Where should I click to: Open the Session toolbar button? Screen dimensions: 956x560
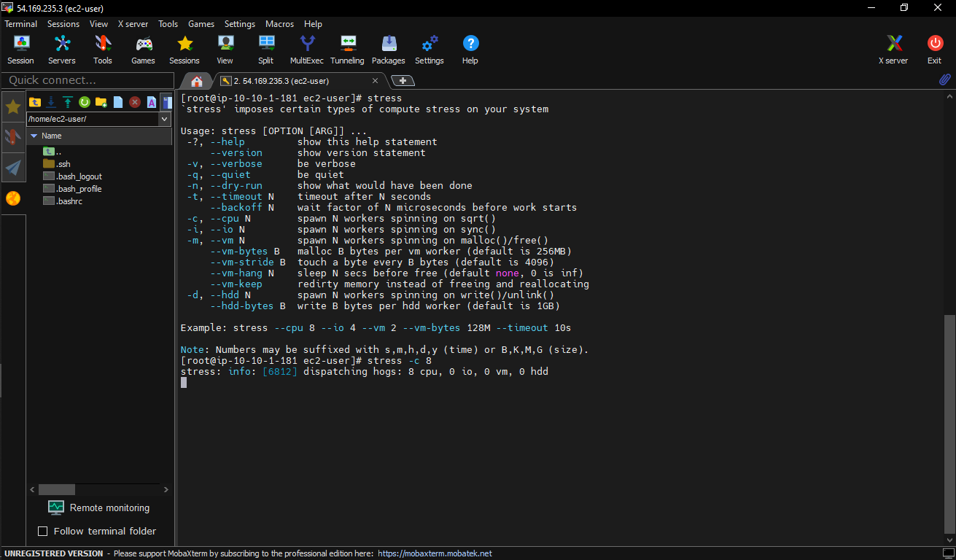[x=20, y=50]
